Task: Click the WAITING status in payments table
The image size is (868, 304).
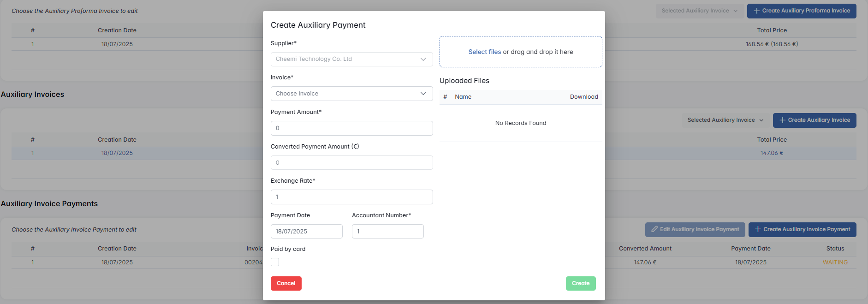Action: 835,262
